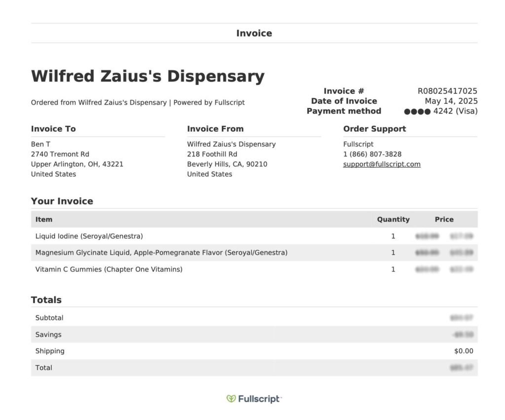
Task: Click the 'Magnesium Glycinate Liquid' item row
Action: 254,253
